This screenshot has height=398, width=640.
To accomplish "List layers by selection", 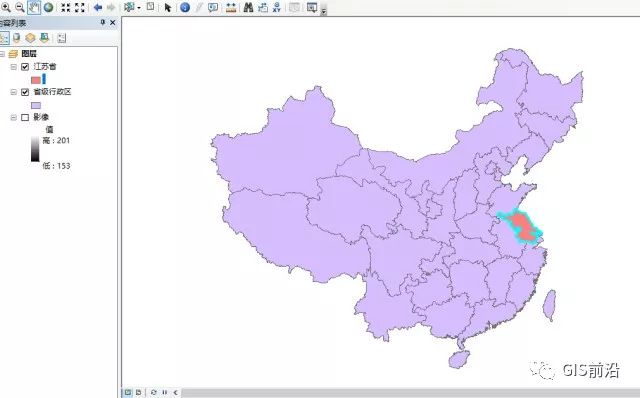I will (44, 38).
